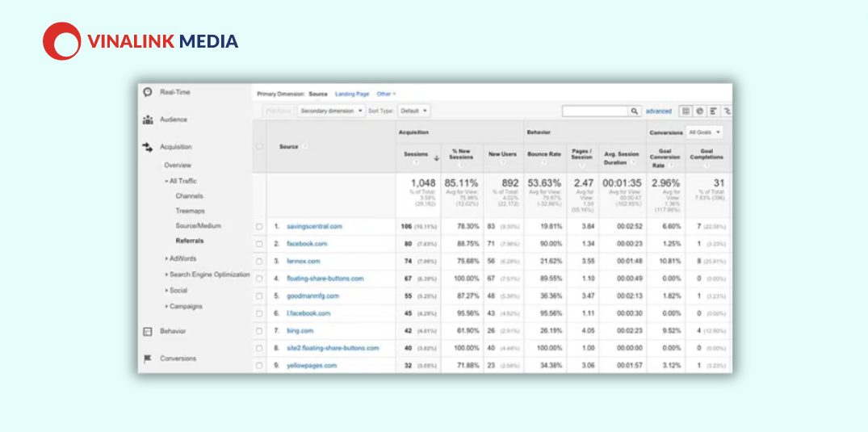Select Landing Page primary dimension
This screenshot has width=868, height=432.
pyautogui.click(x=352, y=94)
